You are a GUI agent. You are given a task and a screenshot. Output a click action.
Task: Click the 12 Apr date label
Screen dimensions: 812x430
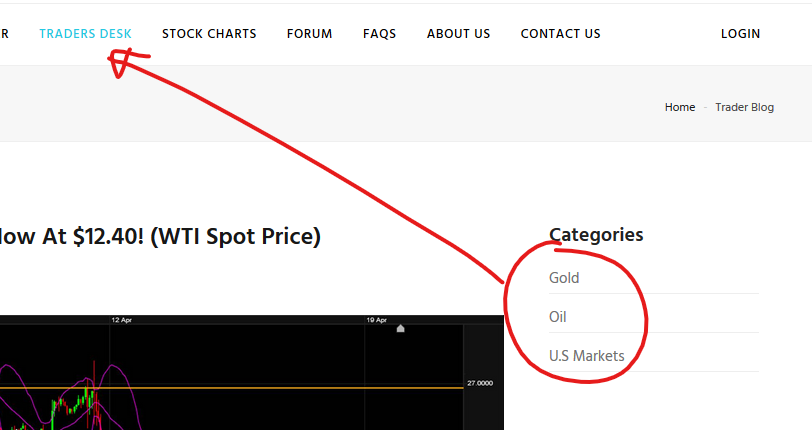pos(122,320)
